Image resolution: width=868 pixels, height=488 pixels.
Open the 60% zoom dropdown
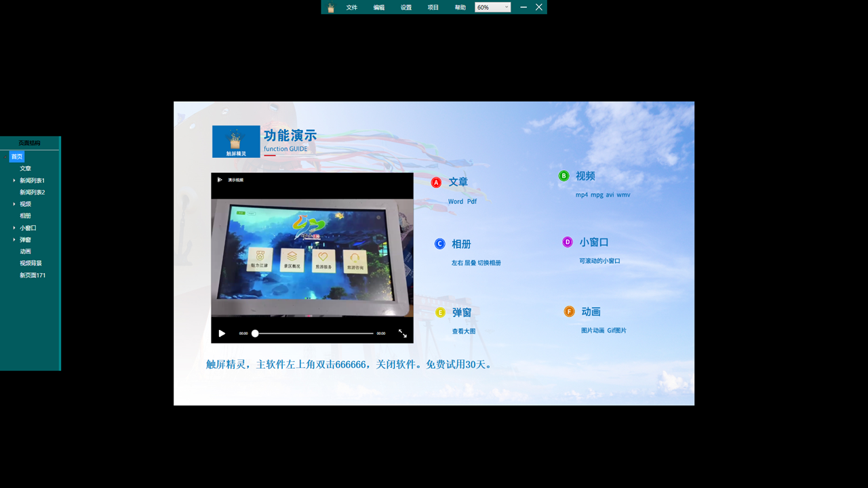tap(492, 7)
